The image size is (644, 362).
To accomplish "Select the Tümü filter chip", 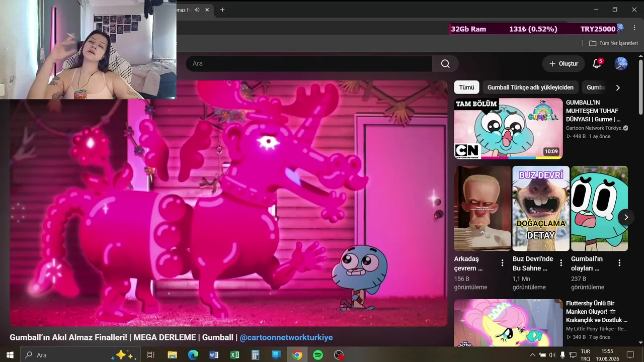I will pos(466,87).
